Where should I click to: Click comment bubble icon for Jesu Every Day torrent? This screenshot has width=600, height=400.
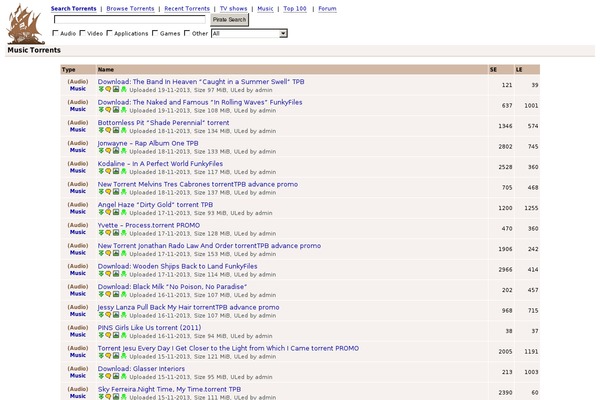[x=108, y=356]
